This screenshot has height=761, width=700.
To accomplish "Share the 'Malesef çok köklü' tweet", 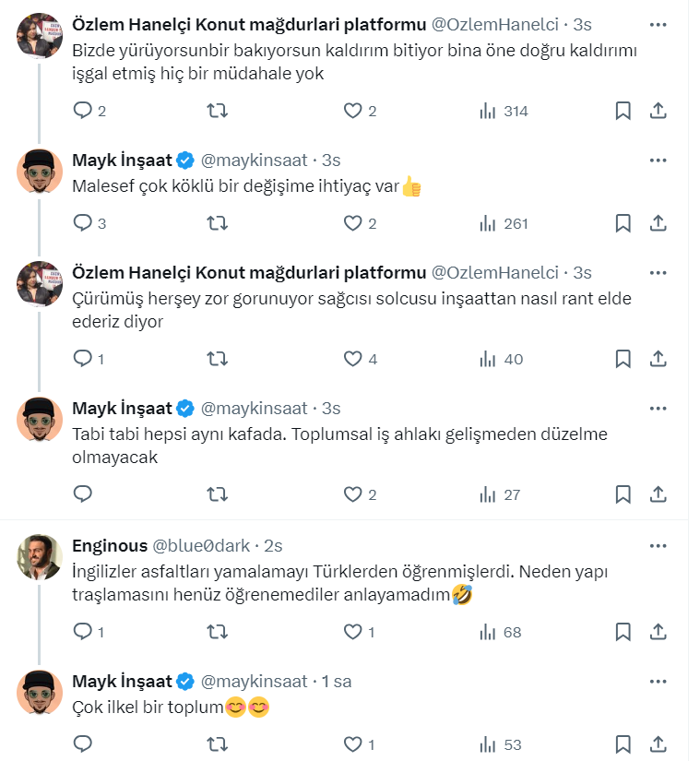I will coord(658,222).
